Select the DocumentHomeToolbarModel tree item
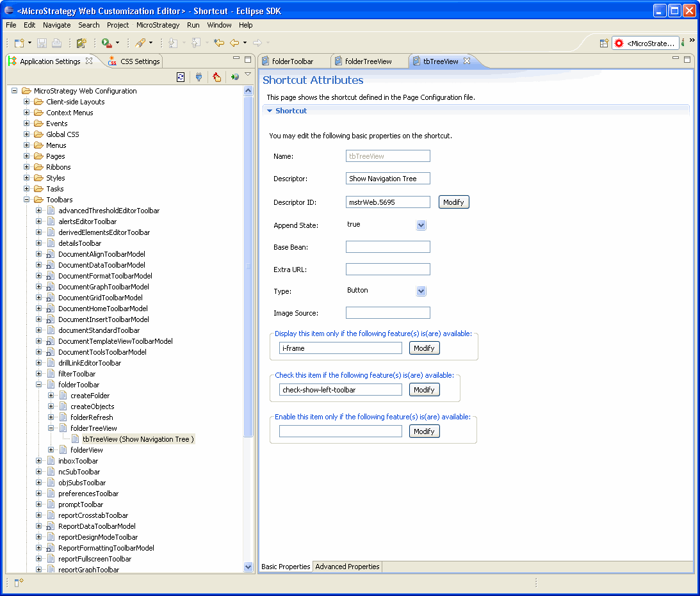Viewport: 700px width, 596px height. tap(103, 309)
